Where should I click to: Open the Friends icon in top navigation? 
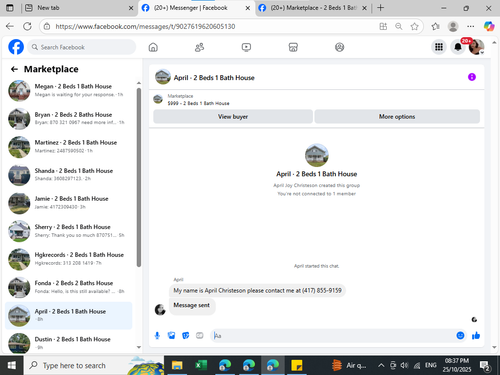click(199, 47)
